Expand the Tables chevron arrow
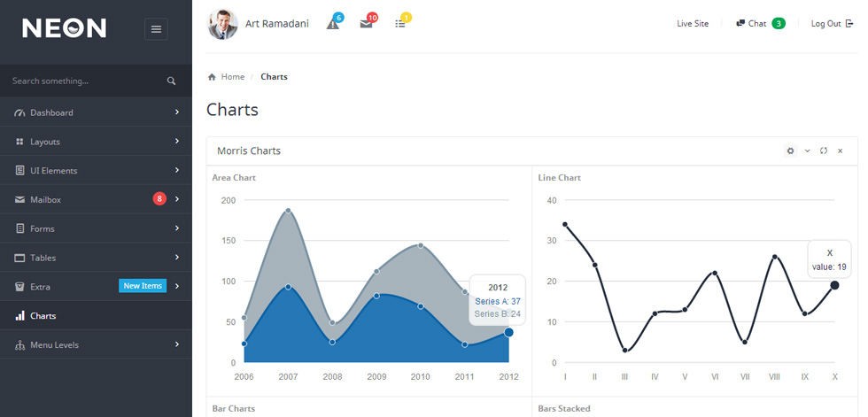The image size is (868, 417). (x=177, y=257)
